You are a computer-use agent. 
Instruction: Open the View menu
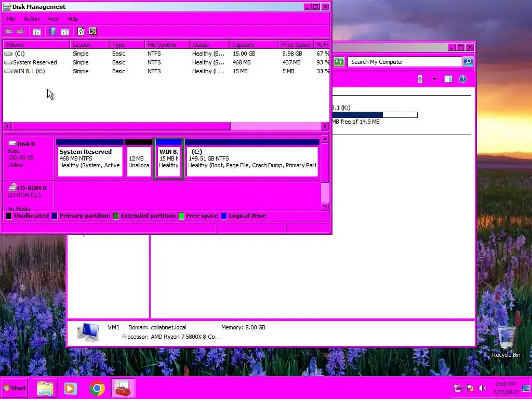pos(53,19)
